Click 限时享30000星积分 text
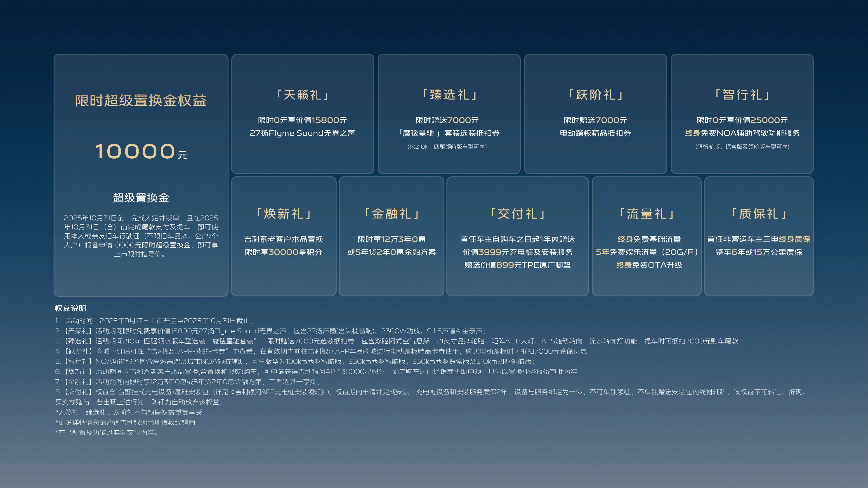 (283, 252)
